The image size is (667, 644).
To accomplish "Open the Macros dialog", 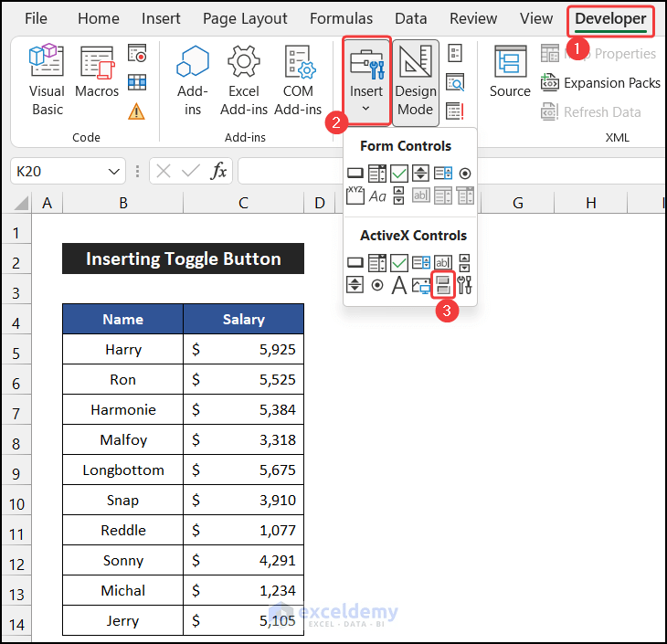I will (x=97, y=71).
